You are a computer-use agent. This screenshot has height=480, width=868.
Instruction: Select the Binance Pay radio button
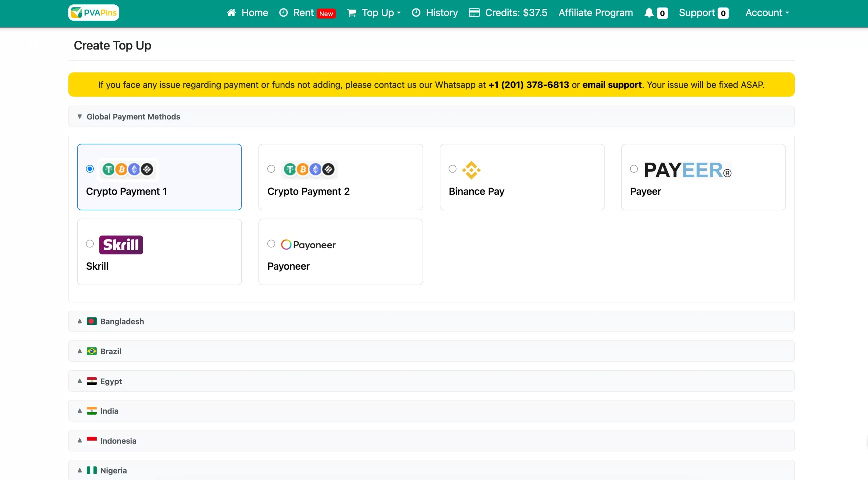point(453,169)
